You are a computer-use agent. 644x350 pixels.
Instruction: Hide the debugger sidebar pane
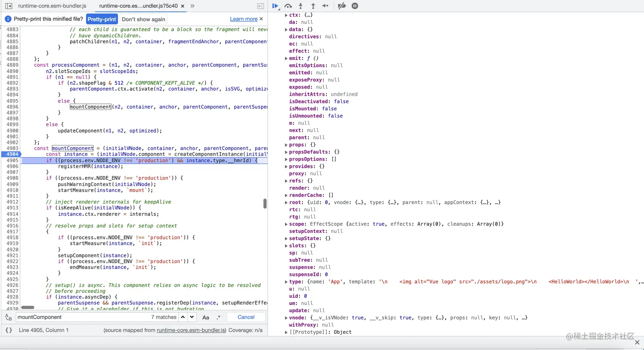(261, 6)
